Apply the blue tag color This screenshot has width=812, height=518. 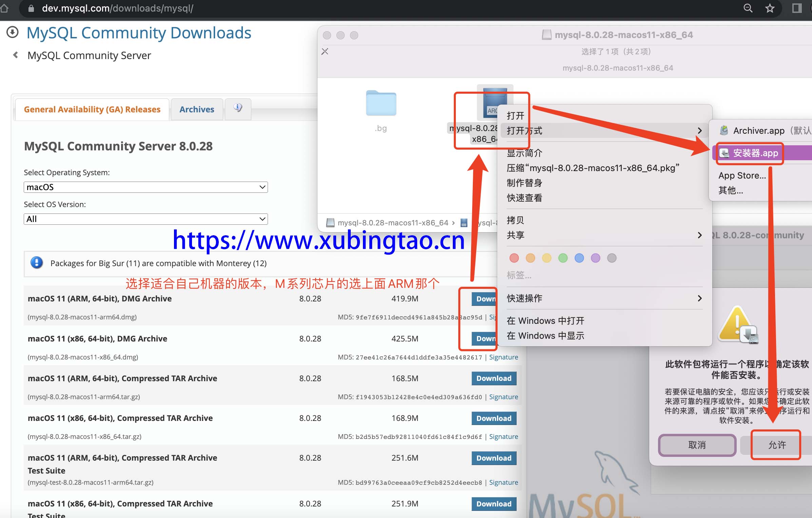pos(579,258)
